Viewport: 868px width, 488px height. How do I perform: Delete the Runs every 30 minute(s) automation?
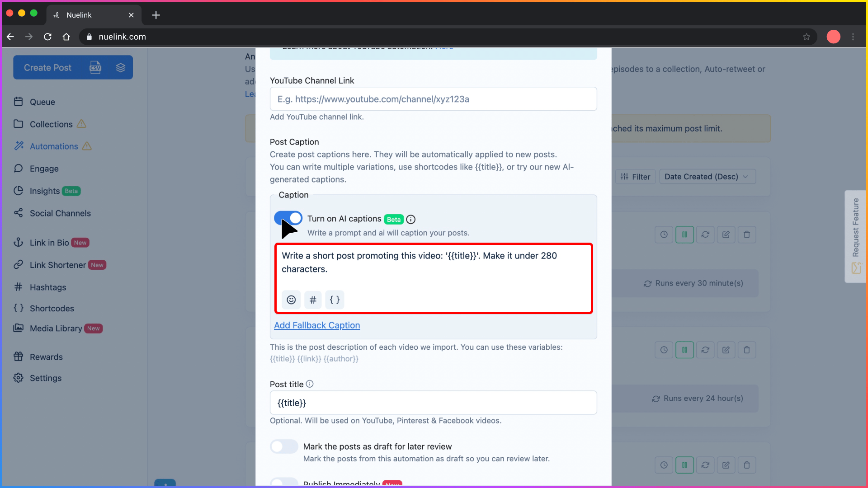coord(747,235)
